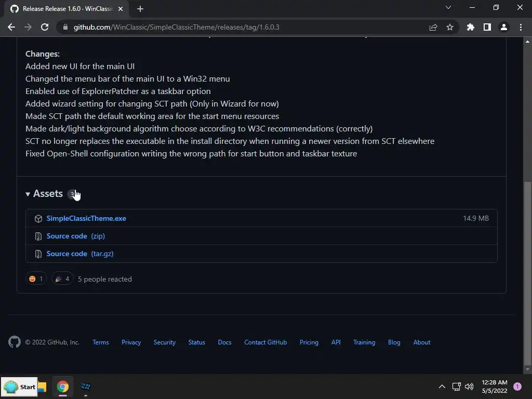
Task: Click the party popper reaction with count 4
Action: 62,279
